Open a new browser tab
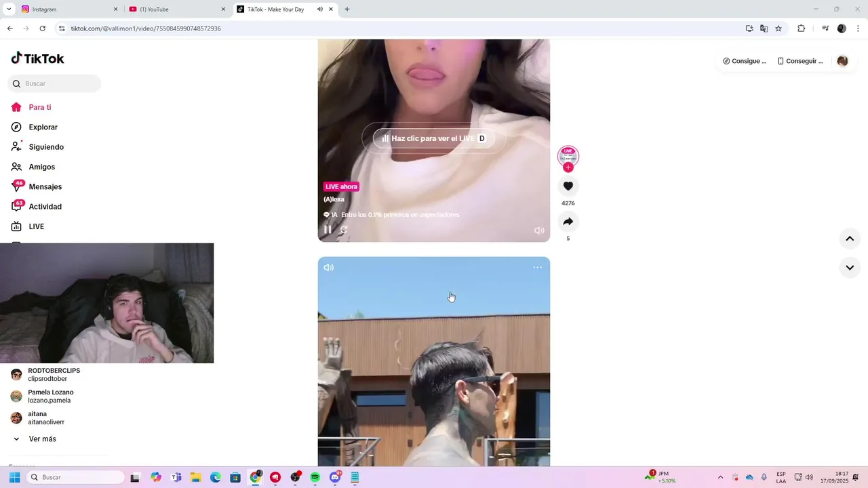 click(347, 9)
